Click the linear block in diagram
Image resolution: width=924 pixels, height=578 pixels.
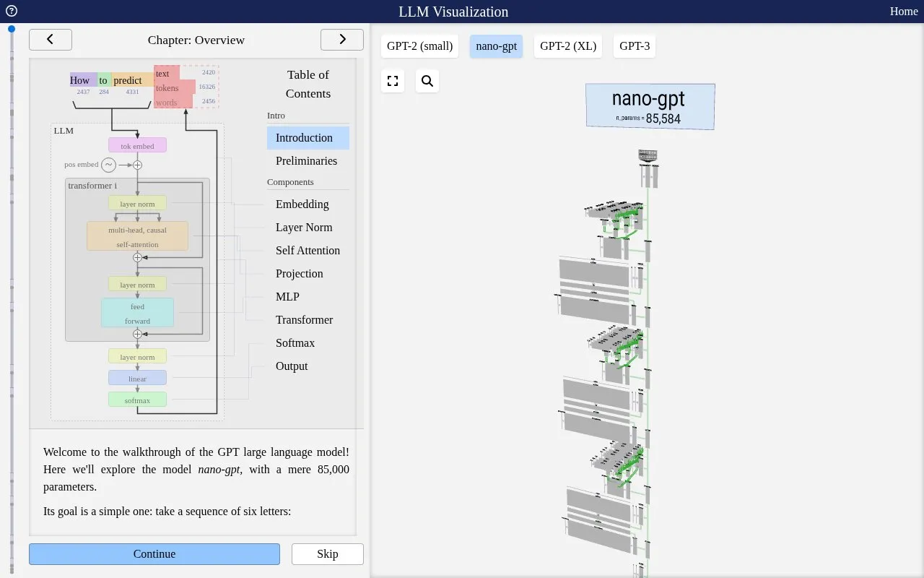[x=137, y=378]
